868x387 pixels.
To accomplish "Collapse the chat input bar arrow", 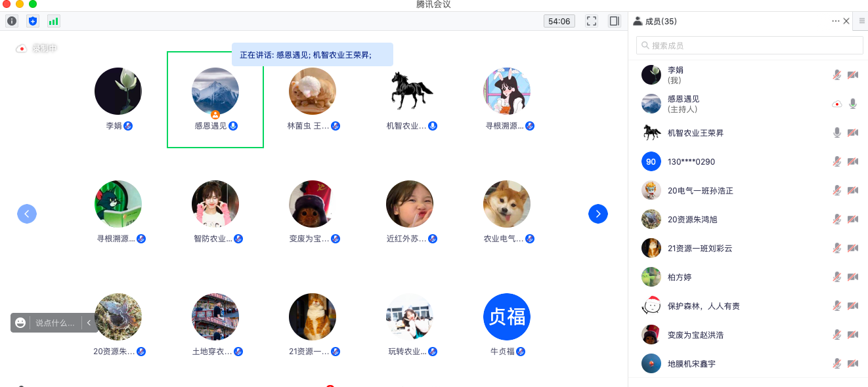I will click(x=89, y=323).
